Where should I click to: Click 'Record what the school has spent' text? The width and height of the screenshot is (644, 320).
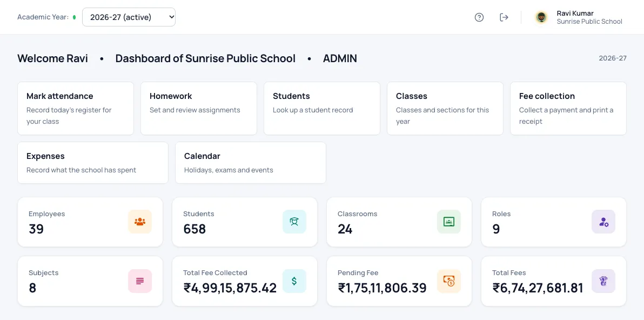click(82, 170)
